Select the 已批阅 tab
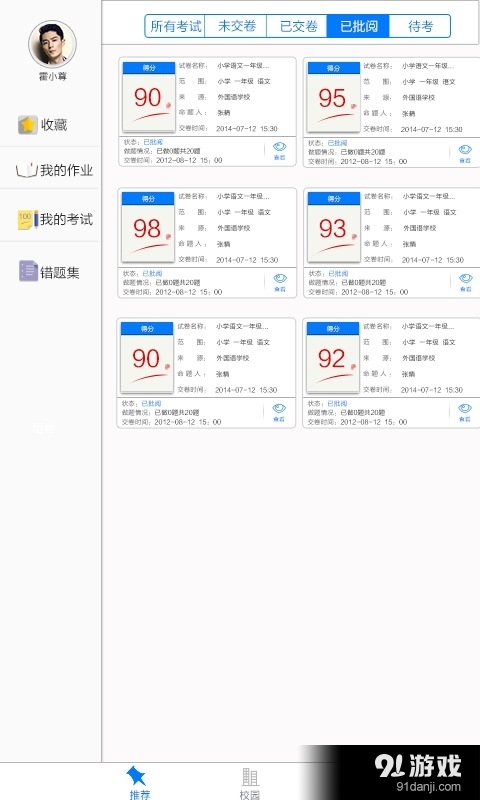Viewport: 480px width, 800px height. click(x=358, y=26)
